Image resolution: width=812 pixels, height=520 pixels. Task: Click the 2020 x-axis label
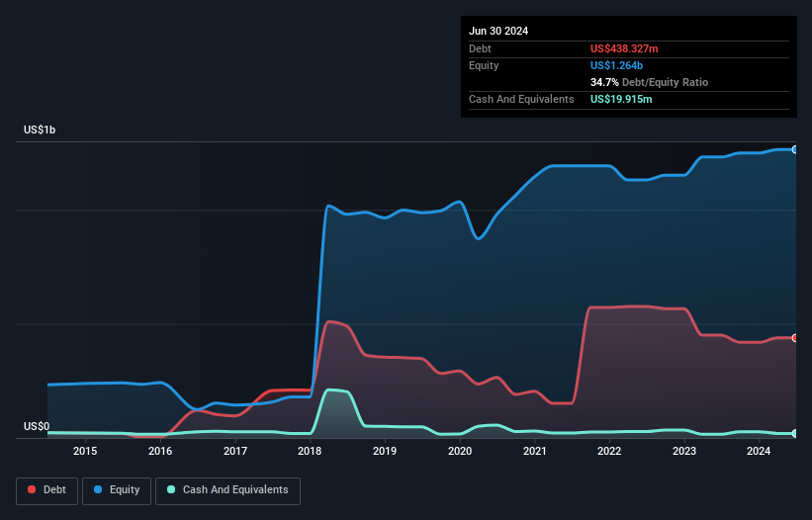coord(460,451)
